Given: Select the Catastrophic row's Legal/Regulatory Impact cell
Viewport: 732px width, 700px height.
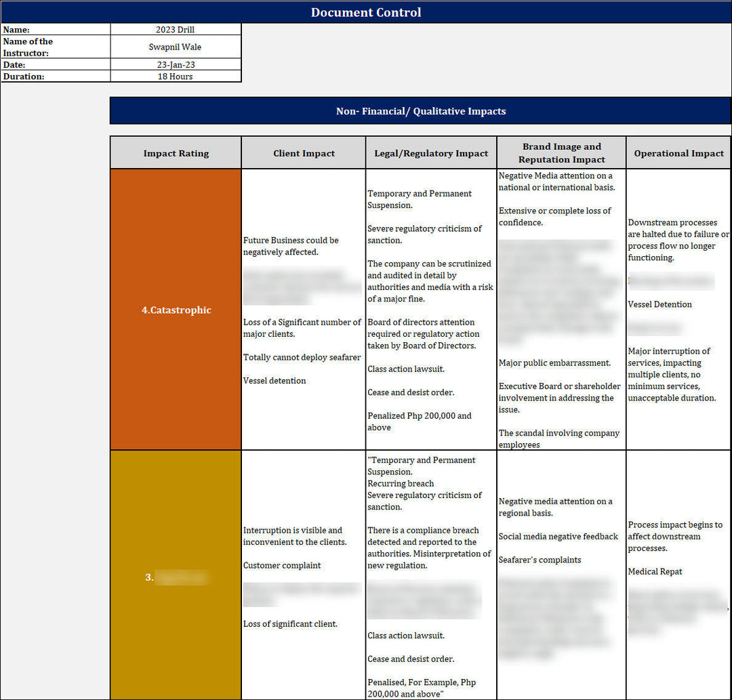Looking at the screenshot, I should point(431,310).
